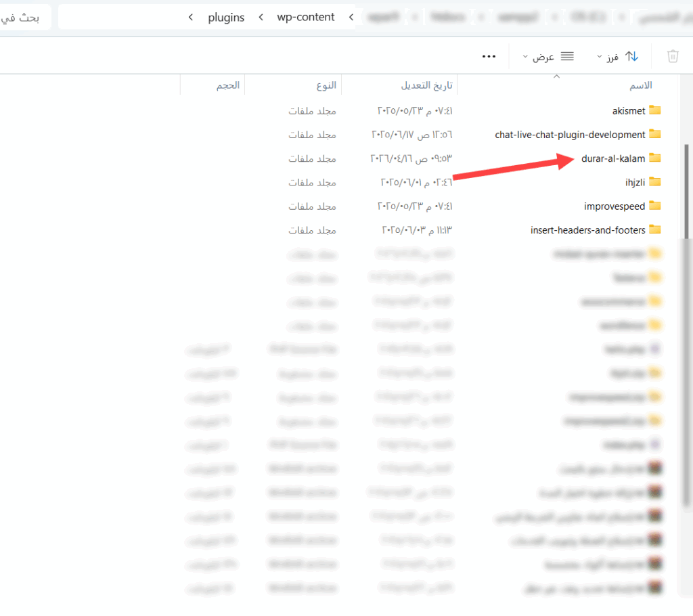Image resolution: width=693 pixels, height=616 pixels.
Task: Navigate to wp-content in breadcrumb
Action: click(305, 18)
